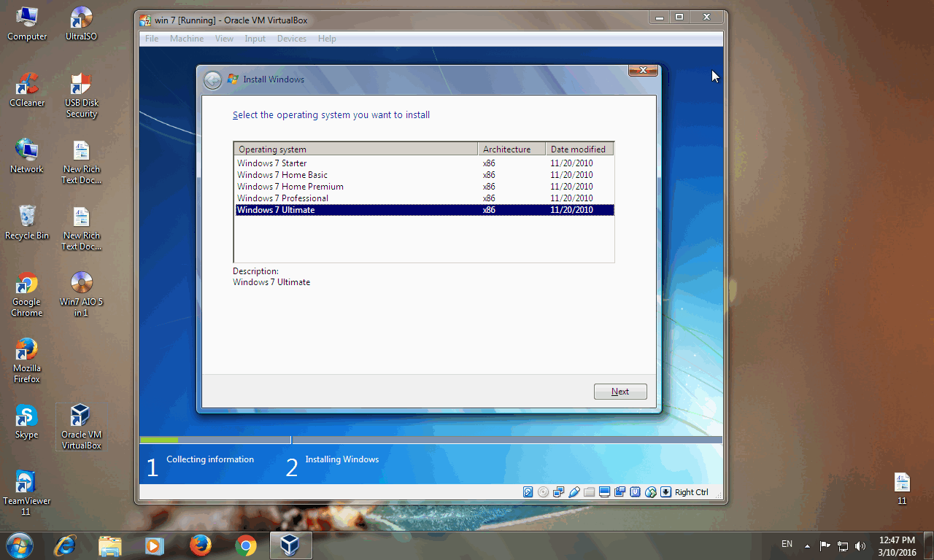
Task: Minimize the VirtualBox window
Action: (660, 17)
